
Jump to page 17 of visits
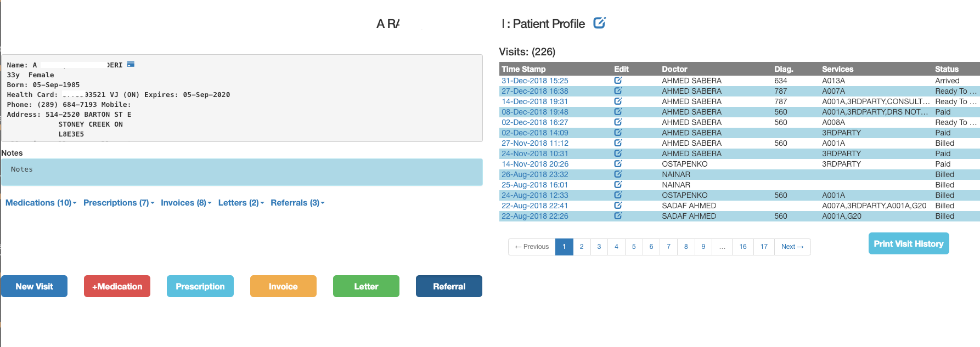(764, 247)
